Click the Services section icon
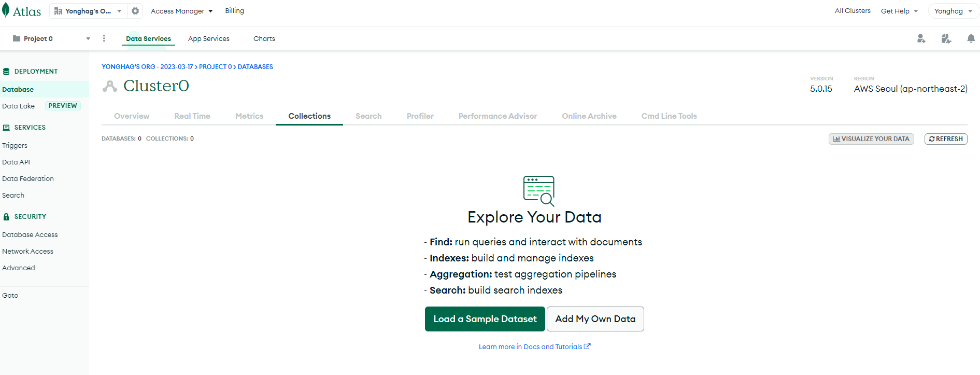The width and height of the screenshot is (980, 375). click(x=6, y=128)
